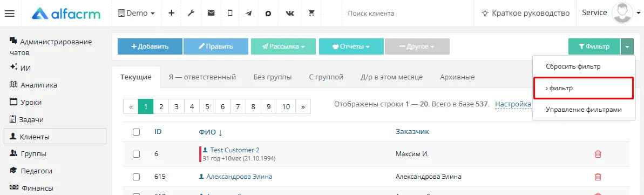The height and width of the screenshot is (195, 644).
Task: Go to pagination page 7
Action: click(238, 106)
